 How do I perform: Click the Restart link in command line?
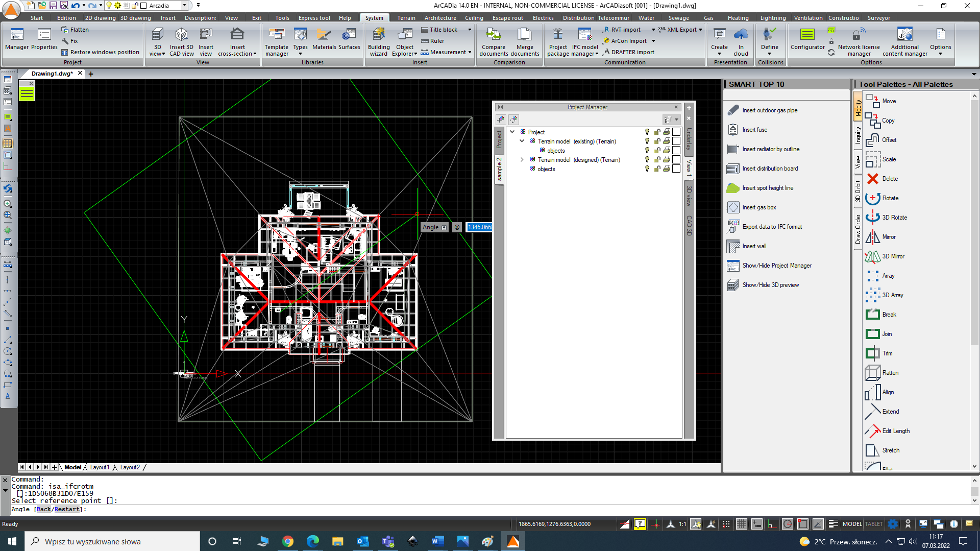(x=67, y=509)
